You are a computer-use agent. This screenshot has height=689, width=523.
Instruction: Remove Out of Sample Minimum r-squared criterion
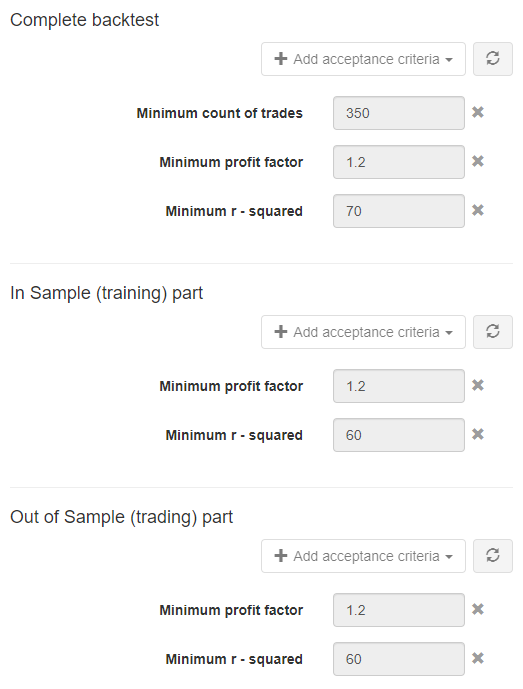pos(478,658)
